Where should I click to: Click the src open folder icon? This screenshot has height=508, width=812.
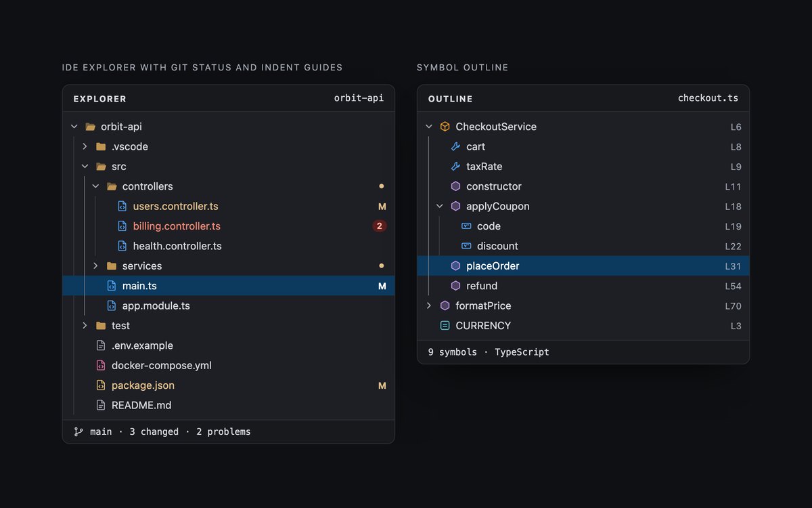101,167
